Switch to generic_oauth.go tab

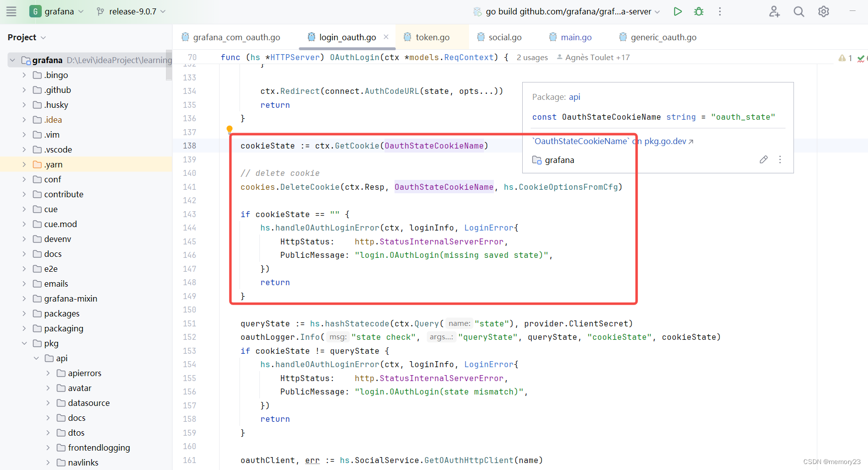click(658, 37)
